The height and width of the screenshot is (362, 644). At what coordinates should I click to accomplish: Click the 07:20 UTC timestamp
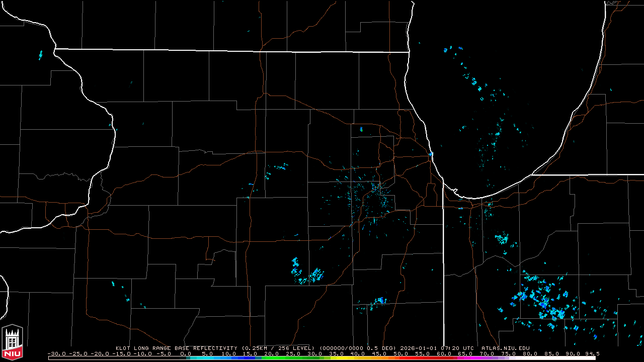point(458,348)
